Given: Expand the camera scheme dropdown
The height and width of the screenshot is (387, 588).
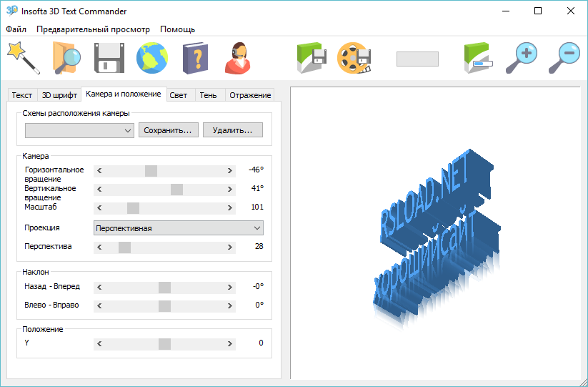Looking at the screenshot, I should coord(79,131).
